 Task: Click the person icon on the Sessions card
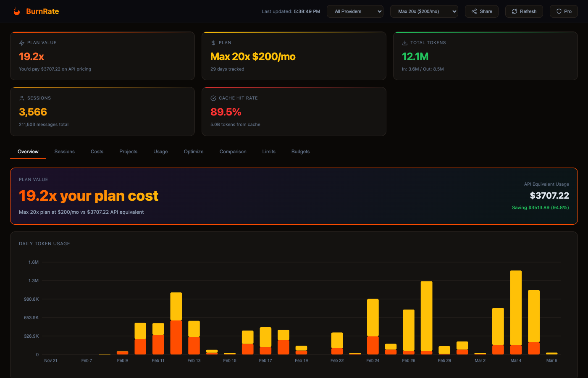pos(21,98)
